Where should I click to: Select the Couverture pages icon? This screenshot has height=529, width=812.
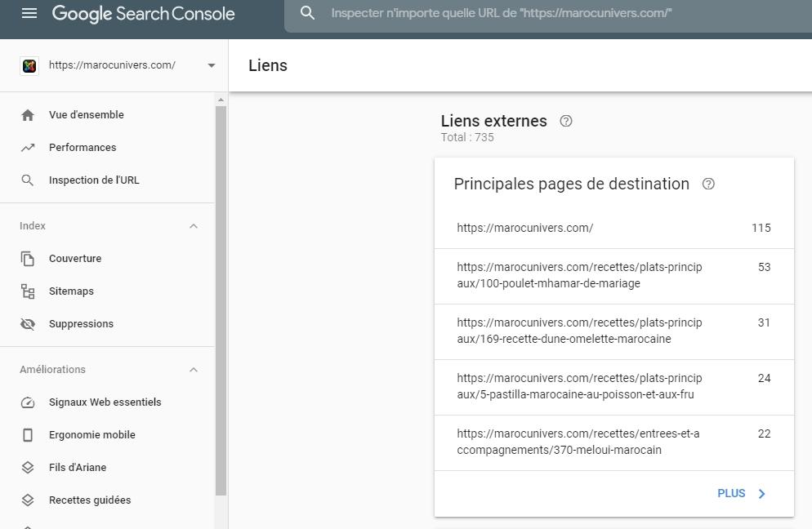click(x=27, y=258)
